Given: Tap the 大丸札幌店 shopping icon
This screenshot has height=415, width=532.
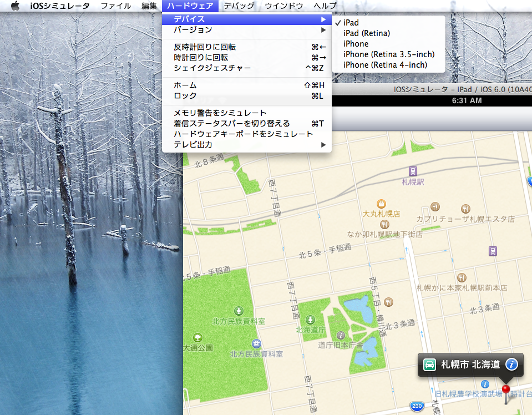Looking at the screenshot, I should pos(381,204).
